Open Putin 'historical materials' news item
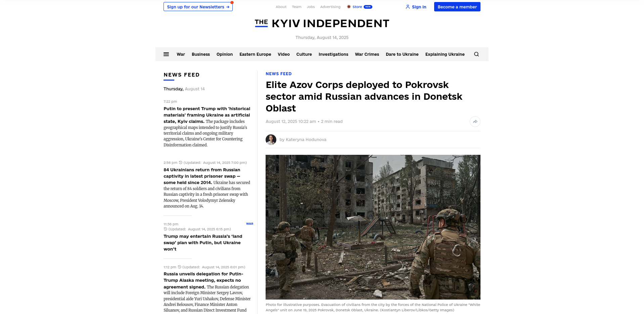Image resolution: width=644 pixels, height=314 pixels. [x=207, y=127]
